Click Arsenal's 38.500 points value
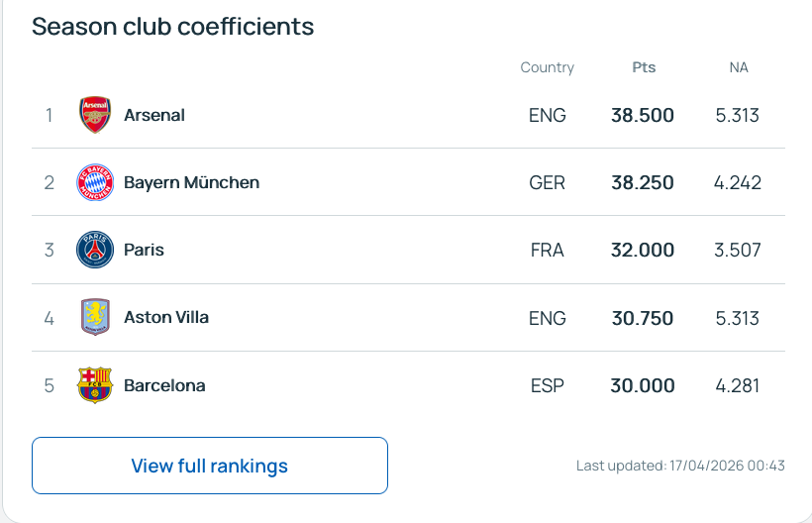This screenshot has height=523, width=812. 643,115
